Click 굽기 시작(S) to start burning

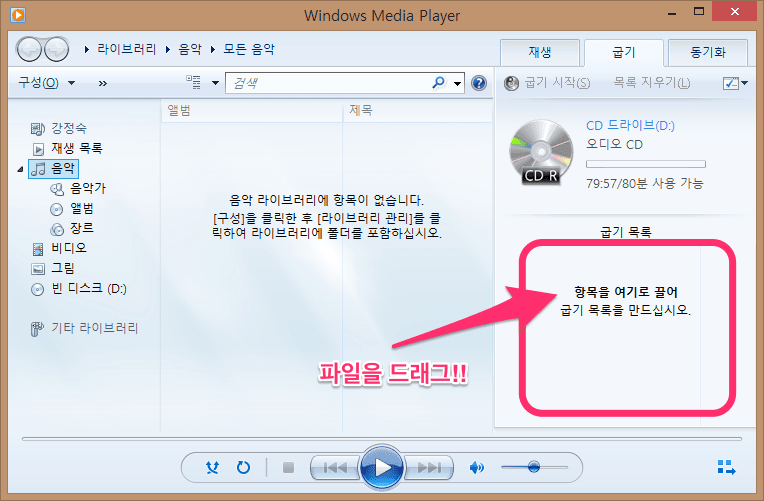[x=547, y=83]
